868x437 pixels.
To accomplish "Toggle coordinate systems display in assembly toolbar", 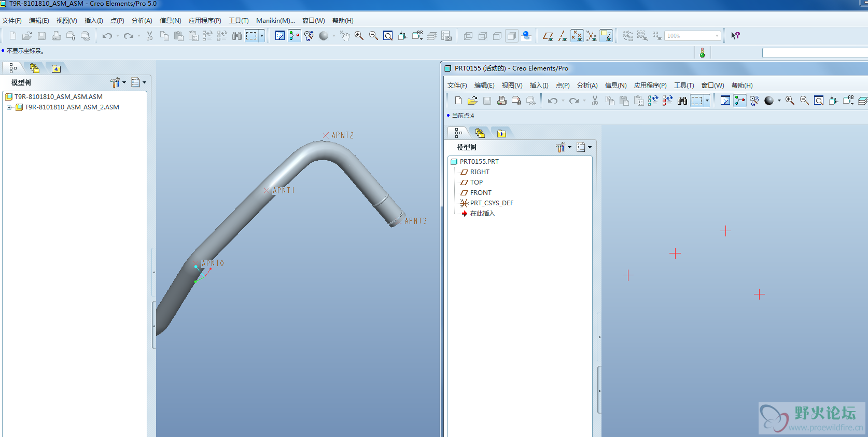I will [x=591, y=36].
